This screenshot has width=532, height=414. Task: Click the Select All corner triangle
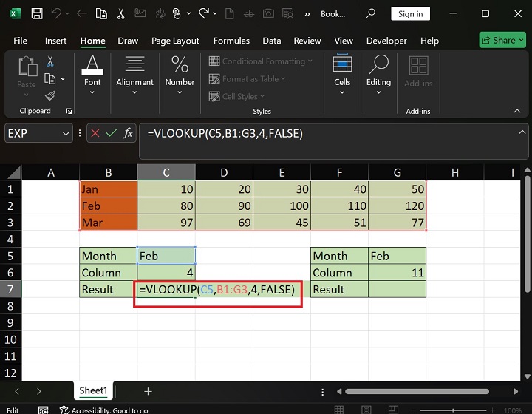pos(13,172)
